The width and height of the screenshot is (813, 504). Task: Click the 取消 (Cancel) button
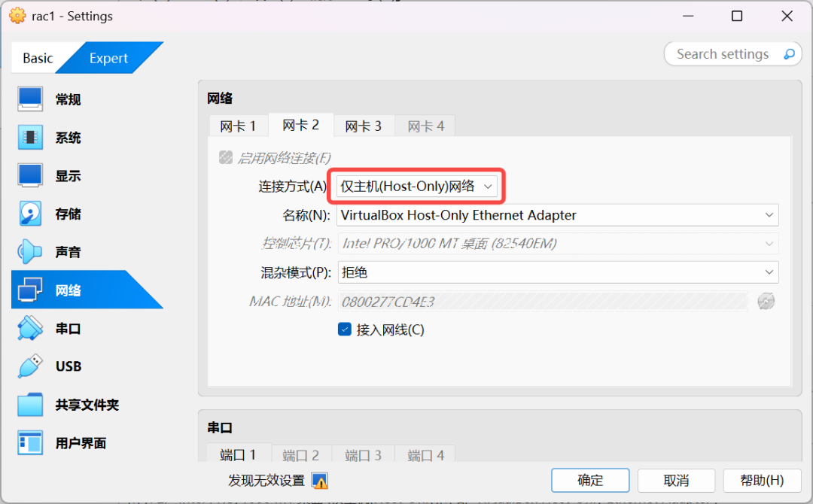676,480
